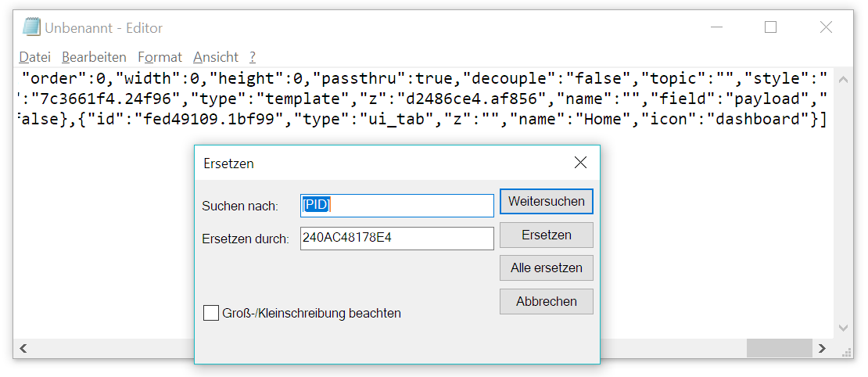Click the window resize grip corner
The width and height of the screenshot is (868, 377).
coord(846,351)
